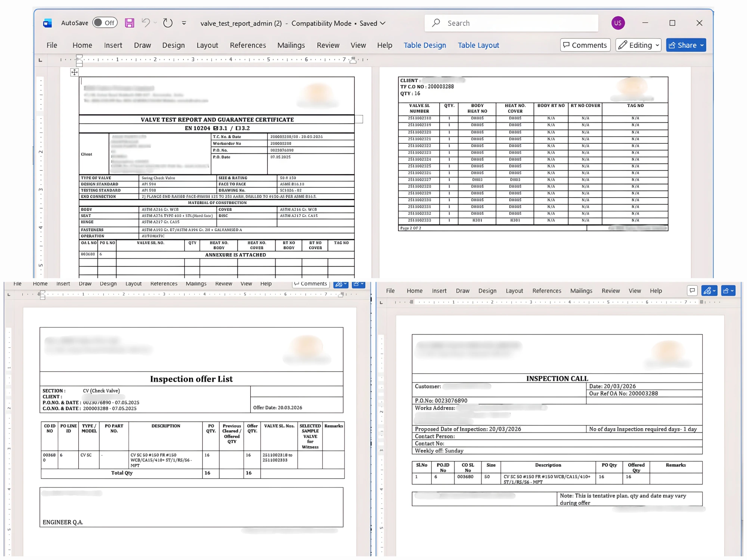Click the US user account avatar

(618, 23)
